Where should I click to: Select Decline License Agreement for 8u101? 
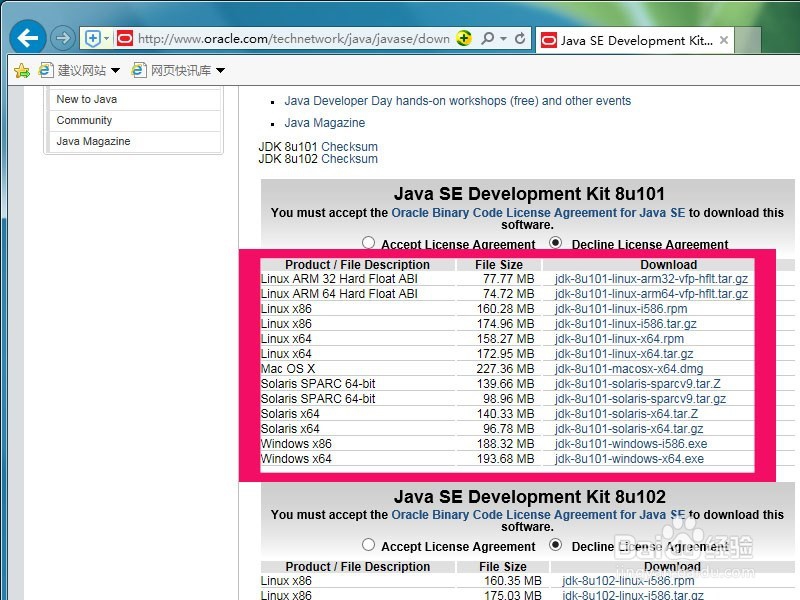556,243
